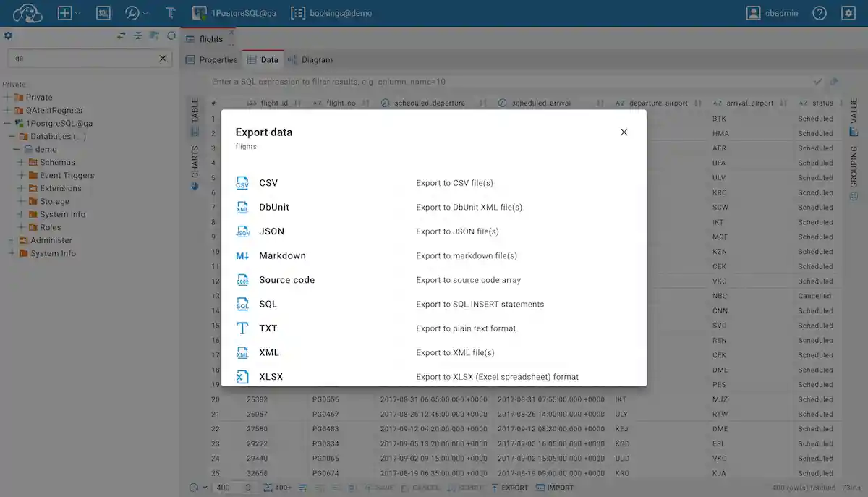Open the settings gear in the top-right corner
Screen dimensions: 868x497
[848, 13]
